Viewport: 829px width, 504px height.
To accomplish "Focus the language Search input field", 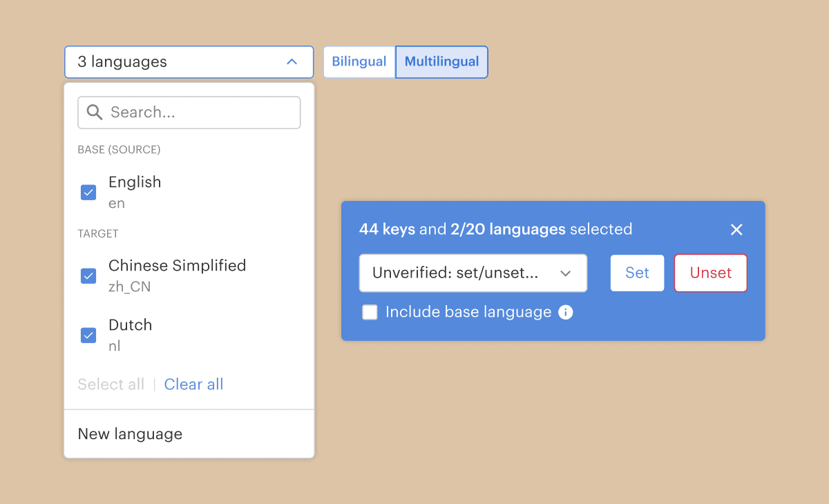I will [200, 113].
